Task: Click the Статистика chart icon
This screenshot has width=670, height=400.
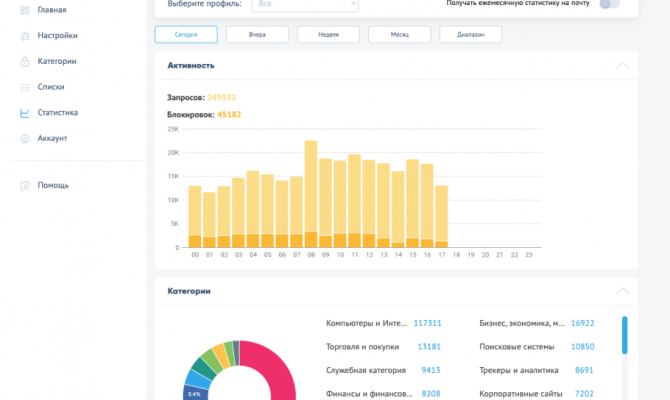Action: [25, 113]
